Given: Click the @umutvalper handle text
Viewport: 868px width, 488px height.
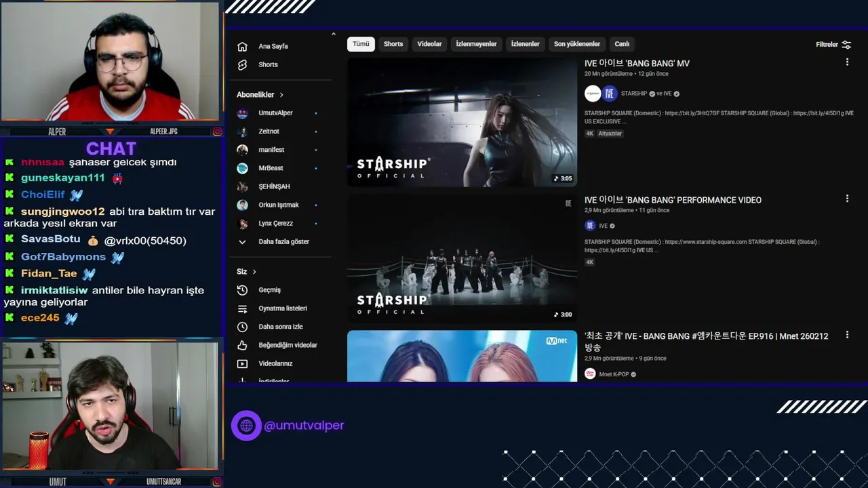Looking at the screenshot, I should pyautogui.click(x=304, y=426).
